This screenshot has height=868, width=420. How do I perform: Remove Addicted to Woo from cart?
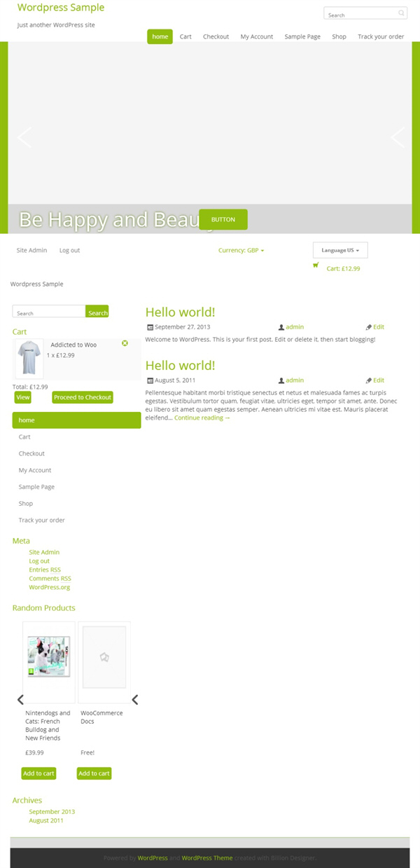point(125,343)
